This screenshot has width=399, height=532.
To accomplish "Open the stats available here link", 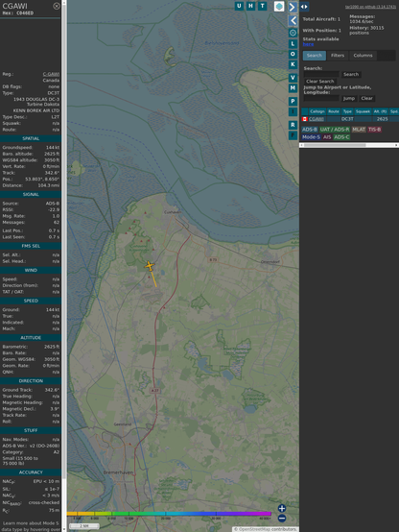I will 308,44.
